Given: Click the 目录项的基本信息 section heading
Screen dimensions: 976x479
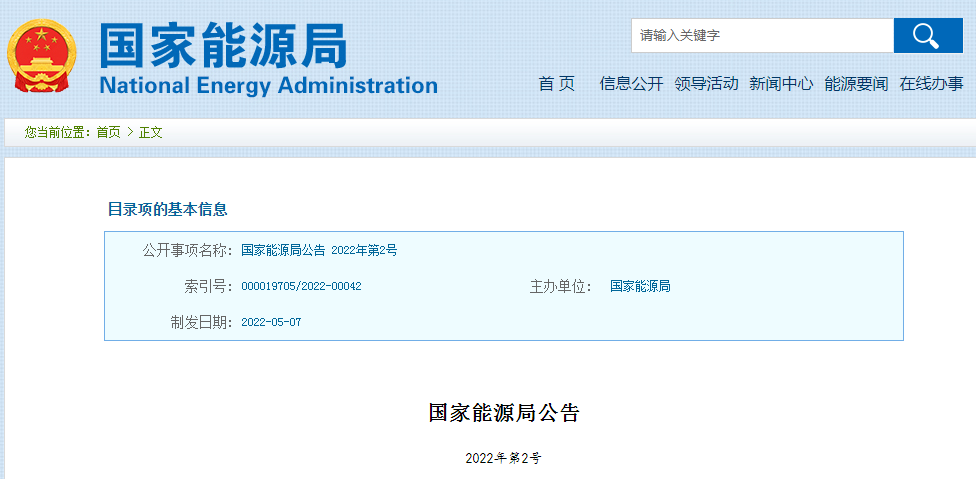Looking at the screenshot, I should tap(167, 209).
